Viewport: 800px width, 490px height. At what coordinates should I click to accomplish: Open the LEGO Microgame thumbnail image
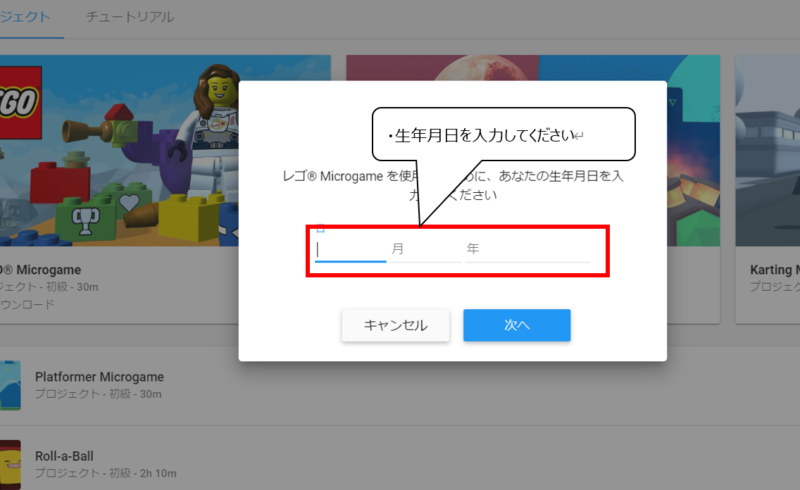click(x=119, y=151)
